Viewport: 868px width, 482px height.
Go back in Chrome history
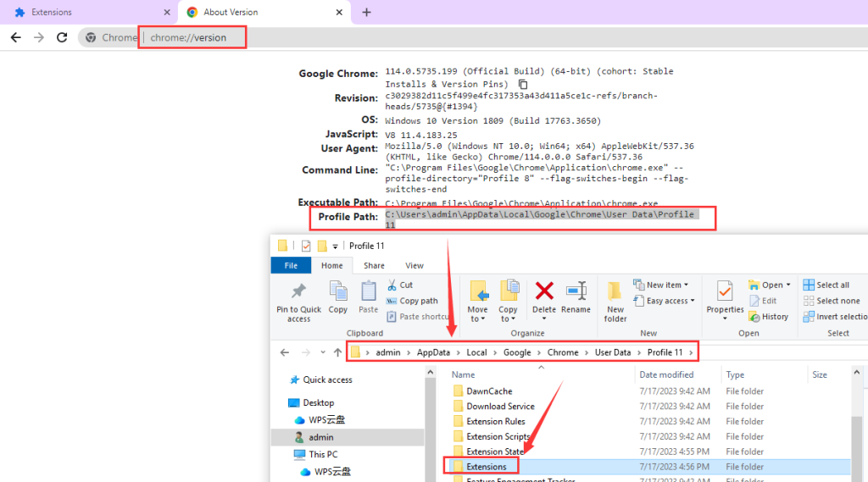(x=16, y=37)
